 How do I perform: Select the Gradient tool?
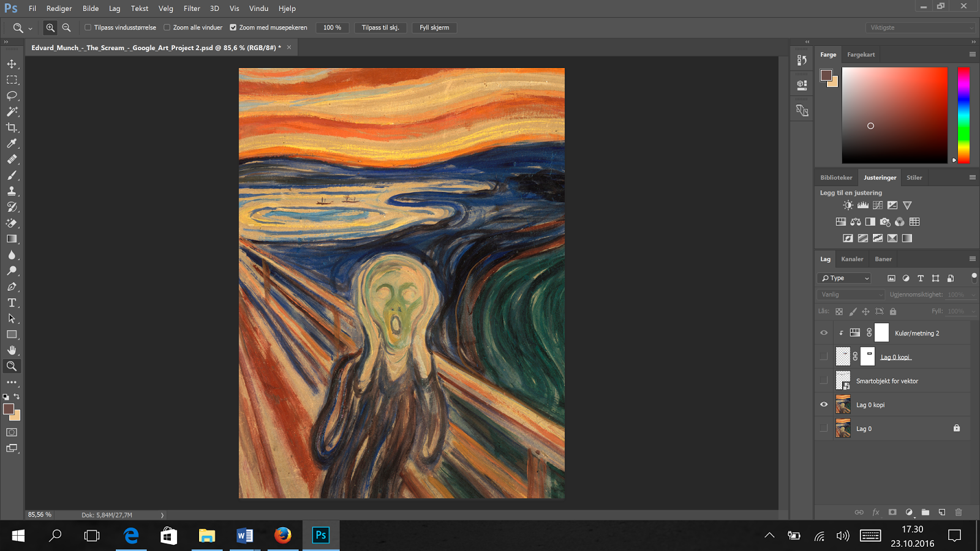12,239
